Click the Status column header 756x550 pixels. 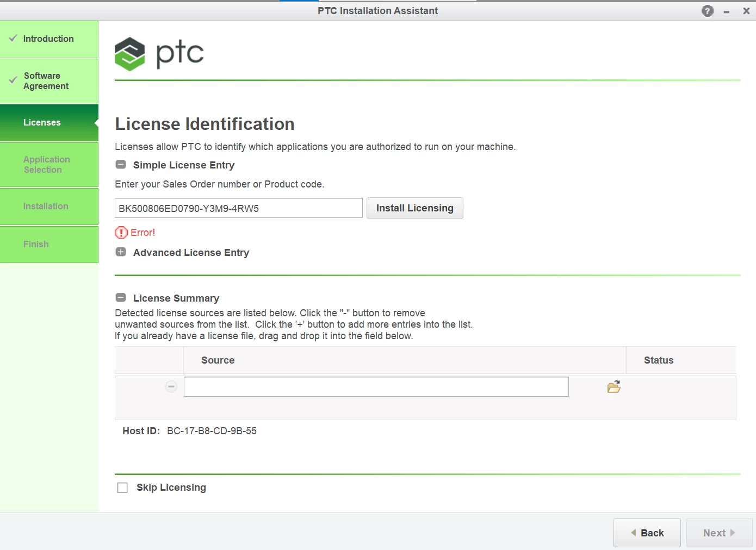click(681, 360)
